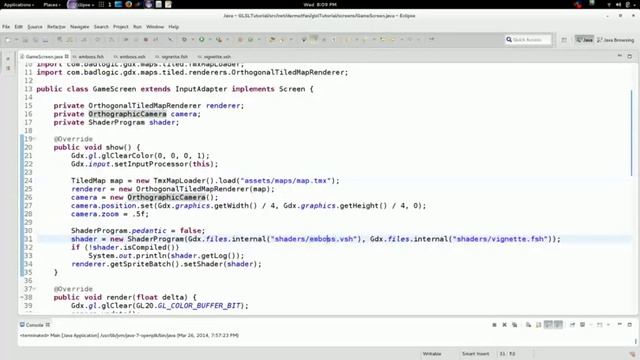Click the Save toolbar icon

[25, 40]
